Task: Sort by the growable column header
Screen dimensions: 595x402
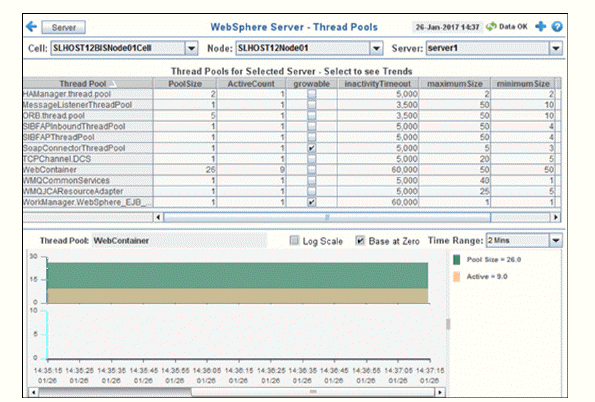Action: (312, 84)
